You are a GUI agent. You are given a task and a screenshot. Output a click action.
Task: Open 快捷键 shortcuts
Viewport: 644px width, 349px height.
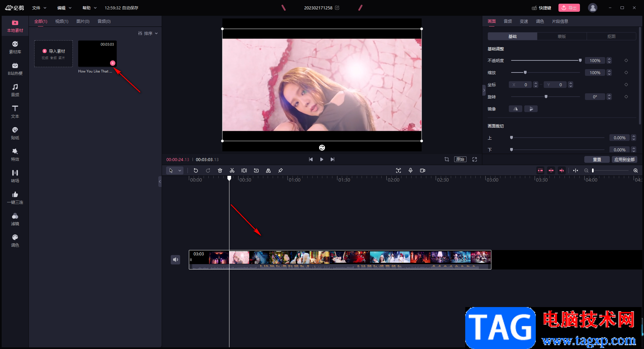[x=541, y=8]
